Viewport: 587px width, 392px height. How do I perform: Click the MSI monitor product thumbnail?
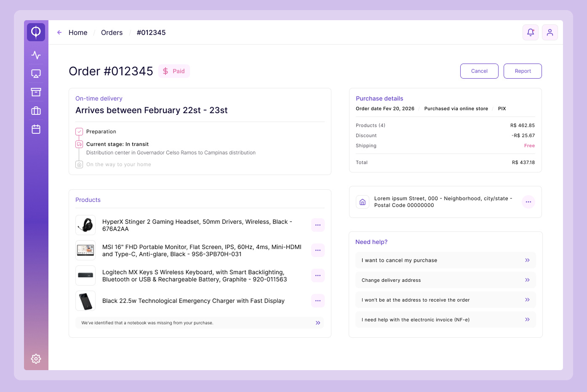coord(85,250)
